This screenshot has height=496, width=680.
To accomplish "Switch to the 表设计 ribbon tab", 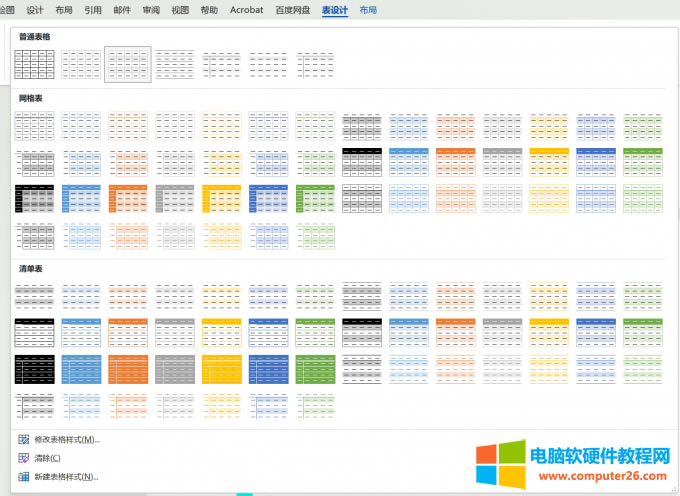I will tap(336, 10).
